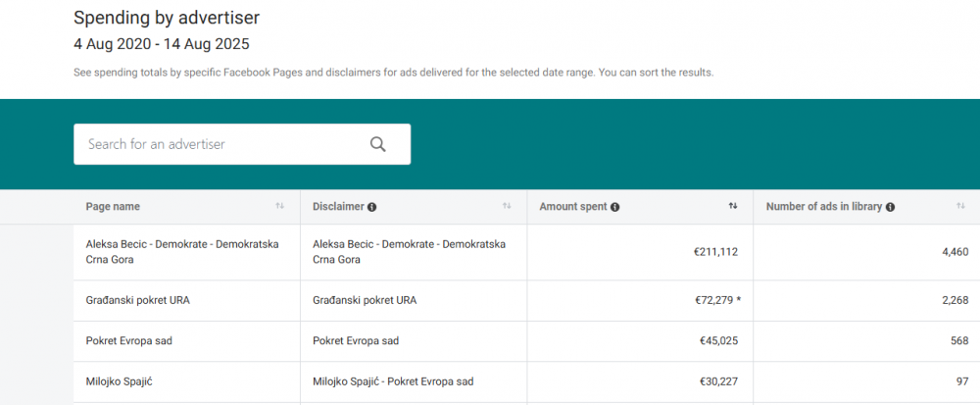Viewport: 980px width, 405px height.
Task: Sort by Number of ads arrows icon
Action: coord(960,206)
